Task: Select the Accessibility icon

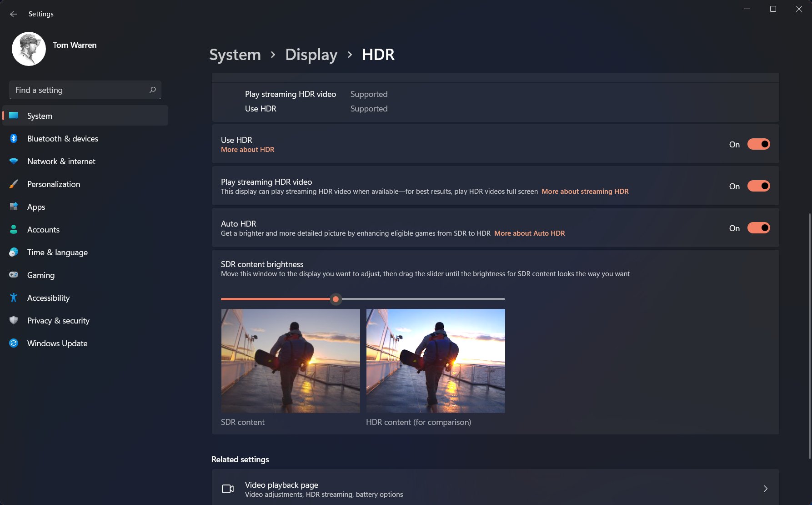Action: (13, 298)
